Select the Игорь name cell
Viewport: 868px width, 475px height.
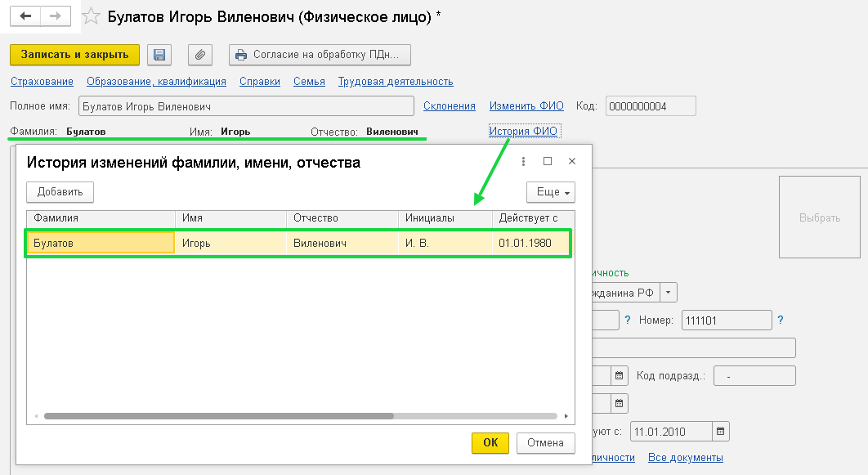coord(230,243)
